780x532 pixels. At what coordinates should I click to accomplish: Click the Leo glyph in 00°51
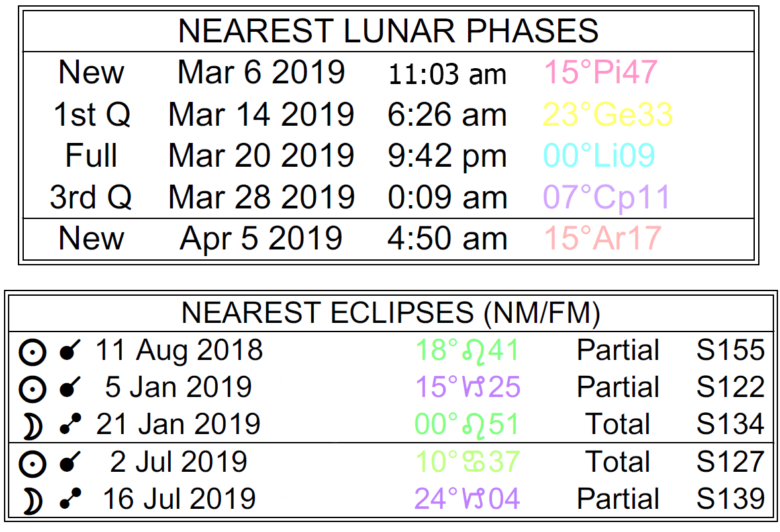tap(467, 425)
